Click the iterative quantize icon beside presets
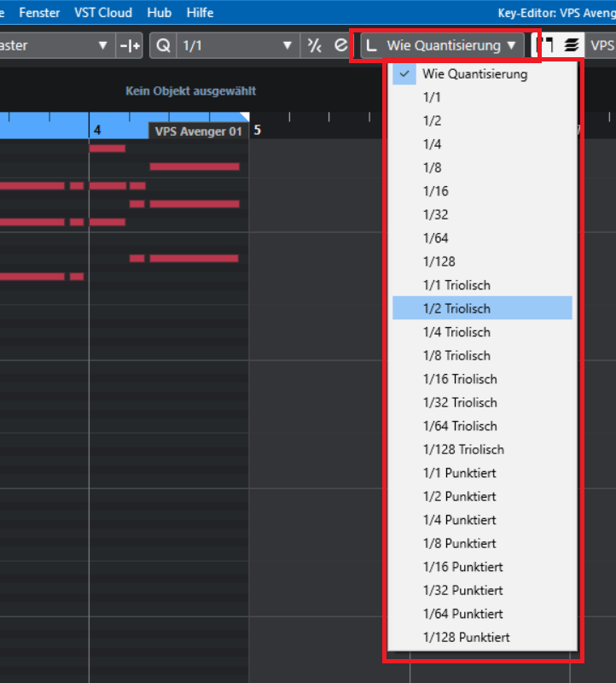This screenshot has height=683, width=616. click(315, 45)
